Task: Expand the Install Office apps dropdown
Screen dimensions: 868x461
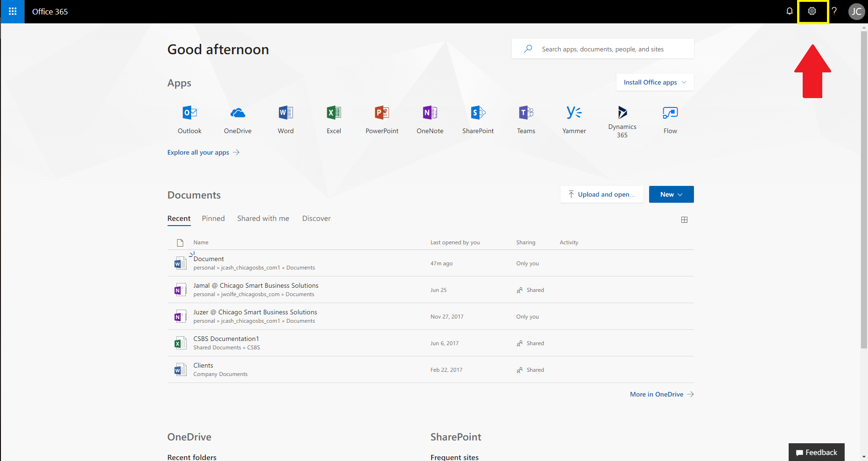Action: click(x=655, y=82)
